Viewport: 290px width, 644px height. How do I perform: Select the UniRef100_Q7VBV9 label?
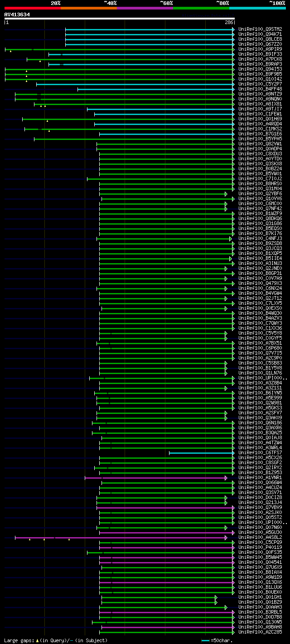[x=260, y=508]
